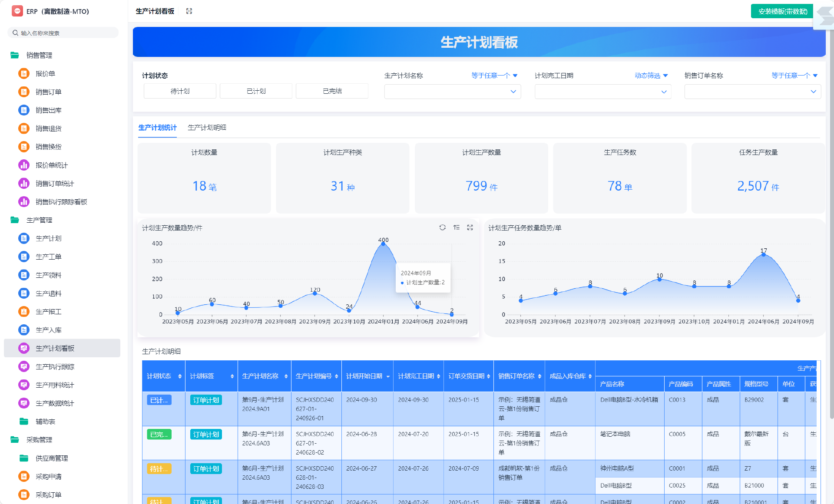Screen dimensions: 834x504
Task: Focus the 输入名称来搜索 search field
Action: coord(63,33)
